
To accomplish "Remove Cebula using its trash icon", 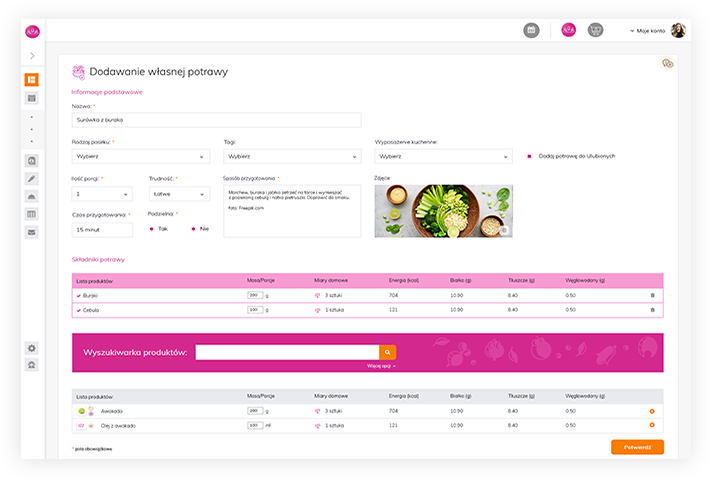I will [x=652, y=310].
